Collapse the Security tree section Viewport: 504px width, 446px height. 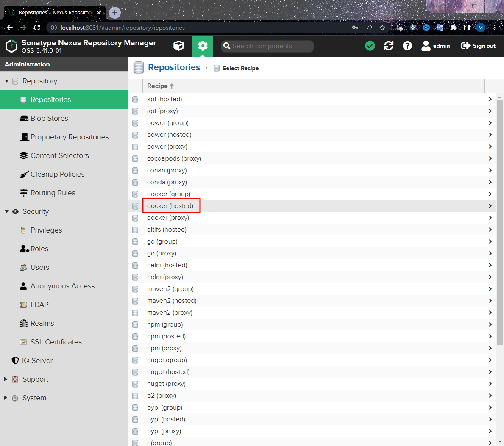tap(7, 211)
